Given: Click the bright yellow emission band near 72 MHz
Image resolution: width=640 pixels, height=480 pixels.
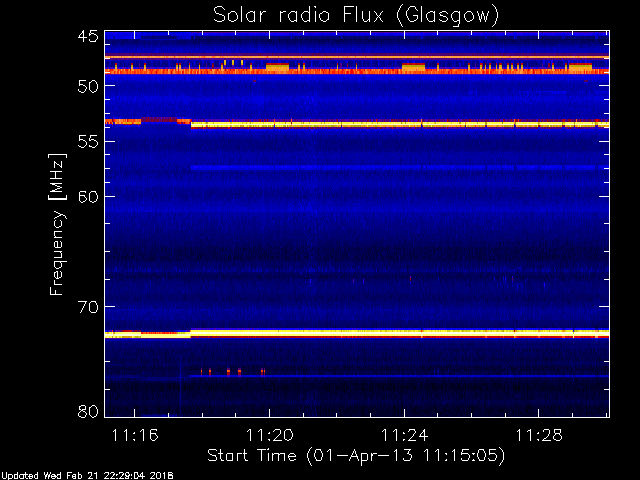Looking at the screenshot, I should (x=357, y=333).
